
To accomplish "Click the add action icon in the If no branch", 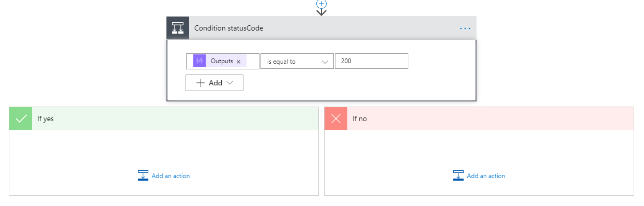I will (x=458, y=176).
